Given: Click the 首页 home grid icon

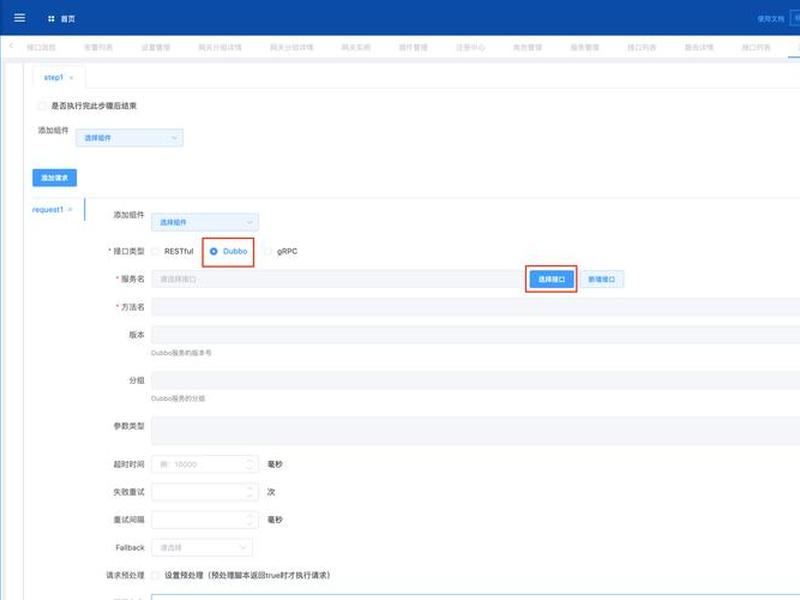Looking at the screenshot, I should pyautogui.click(x=51, y=19).
